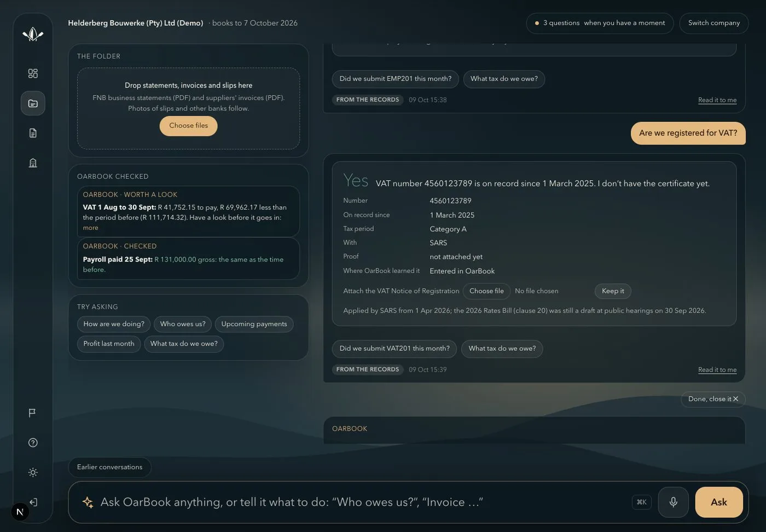Click Choose file for VAT Notice of Registration

[x=486, y=291]
